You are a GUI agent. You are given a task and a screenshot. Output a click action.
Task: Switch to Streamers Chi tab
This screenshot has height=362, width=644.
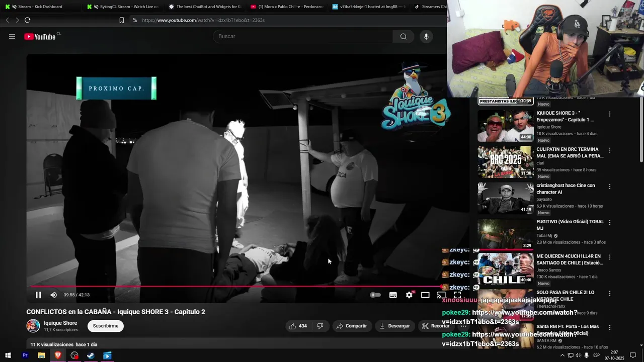(x=429, y=7)
